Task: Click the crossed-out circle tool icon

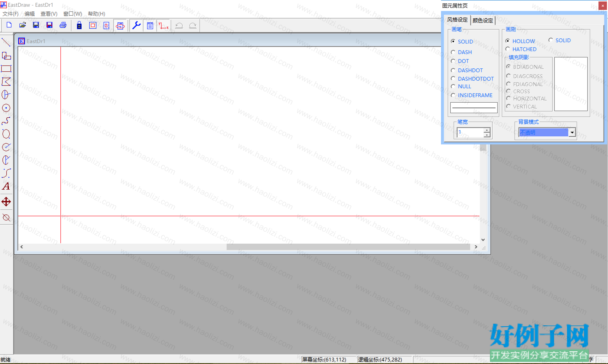Action: tap(6, 217)
